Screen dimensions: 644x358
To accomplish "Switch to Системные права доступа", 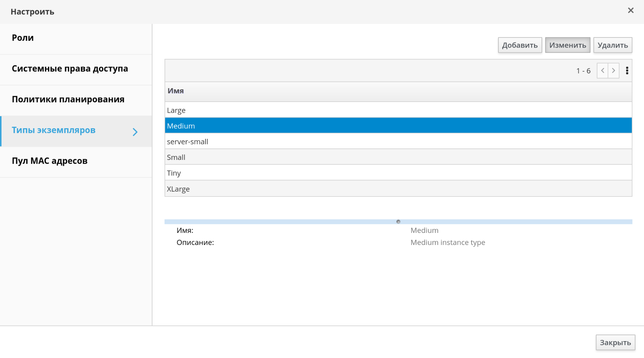I will click(70, 69).
